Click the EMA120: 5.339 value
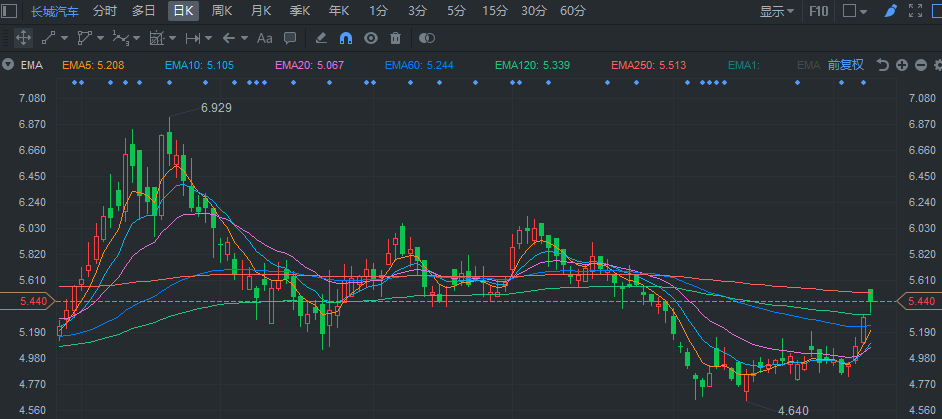Viewport: 942px width, 419px height. point(532,65)
